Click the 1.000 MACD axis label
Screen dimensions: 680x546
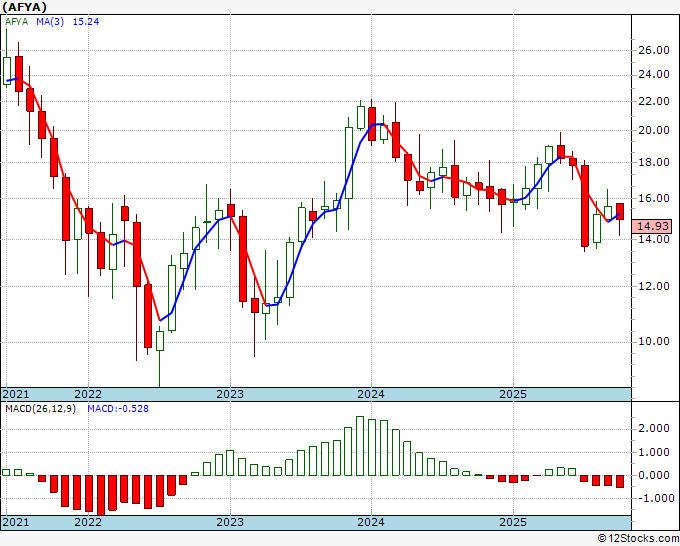click(654, 452)
